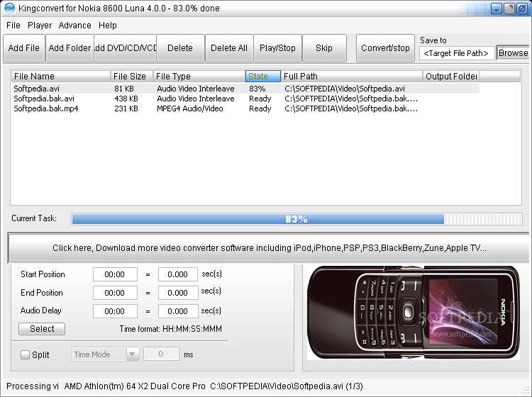Select the Softpedia.bak.avi row
The height and width of the screenshot is (397, 532).
click(x=245, y=99)
